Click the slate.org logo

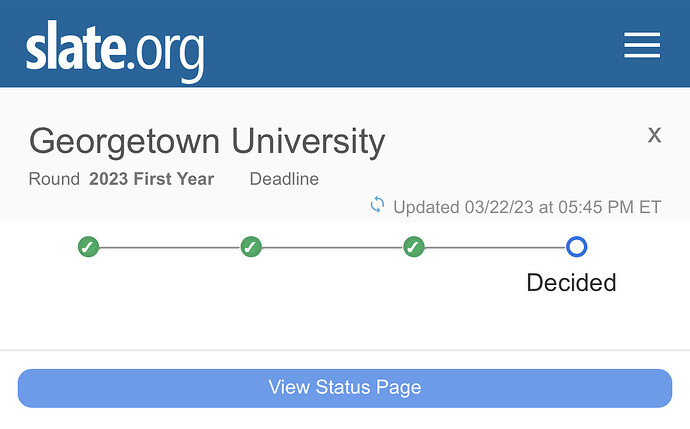click(x=115, y=51)
